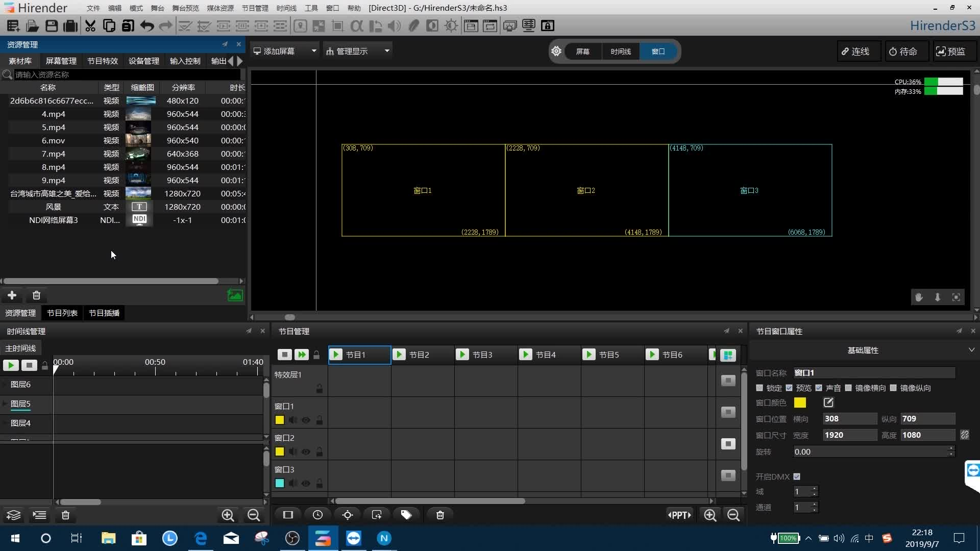Collapse the 基础属性 section chevron
Screen dimensions: 980x551
point(971,350)
